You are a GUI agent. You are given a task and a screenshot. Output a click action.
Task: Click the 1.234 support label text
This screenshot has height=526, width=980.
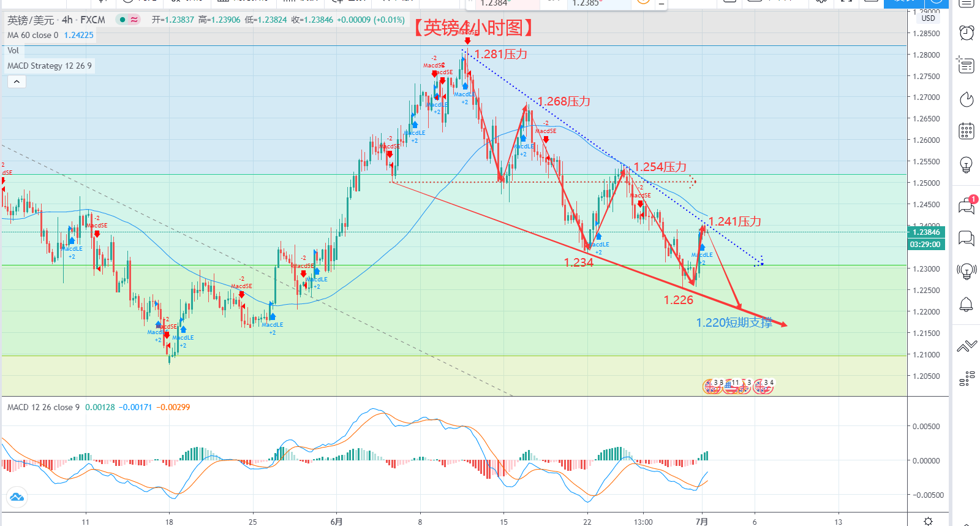[579, 262]
